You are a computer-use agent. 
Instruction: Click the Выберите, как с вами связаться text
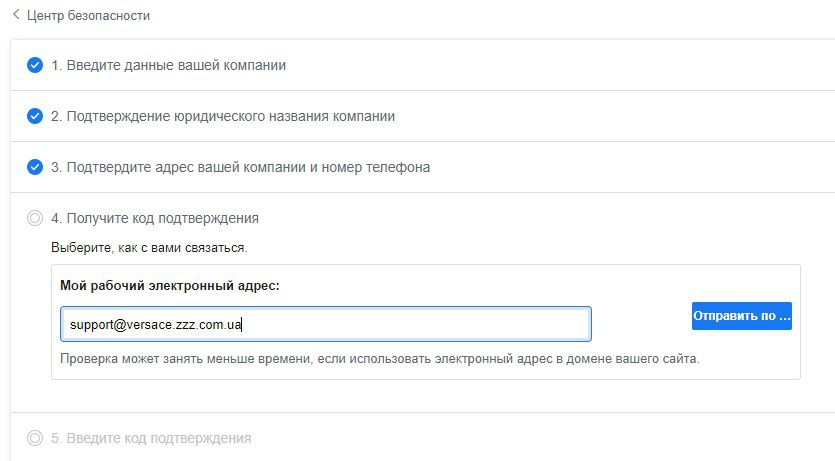coord(149,246)
